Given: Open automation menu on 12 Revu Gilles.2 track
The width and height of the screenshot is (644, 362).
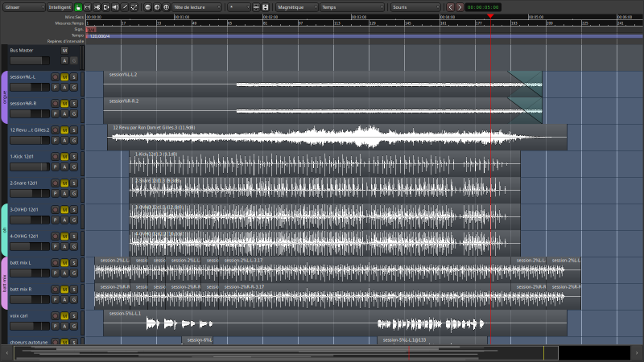Looking at the screenshot, I should [x=64, y=140].
